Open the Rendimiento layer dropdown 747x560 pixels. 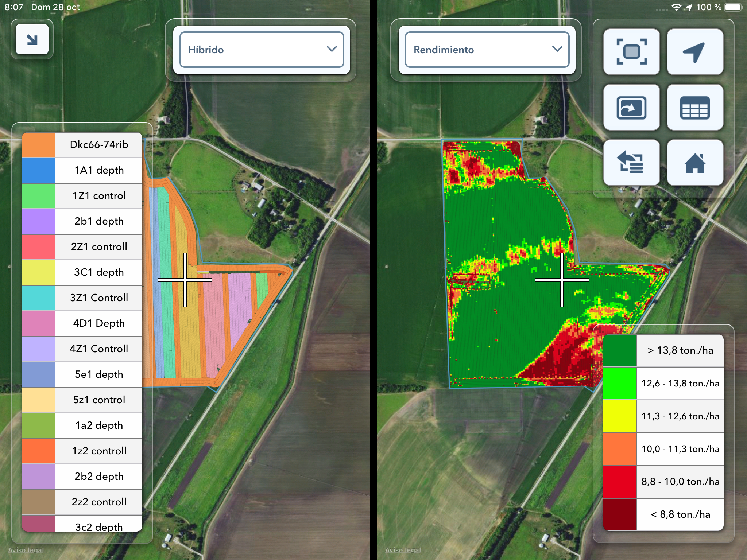point(487,50)
